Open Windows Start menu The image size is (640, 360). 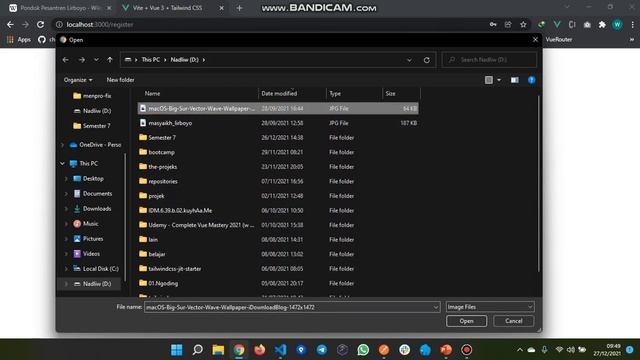177,350
